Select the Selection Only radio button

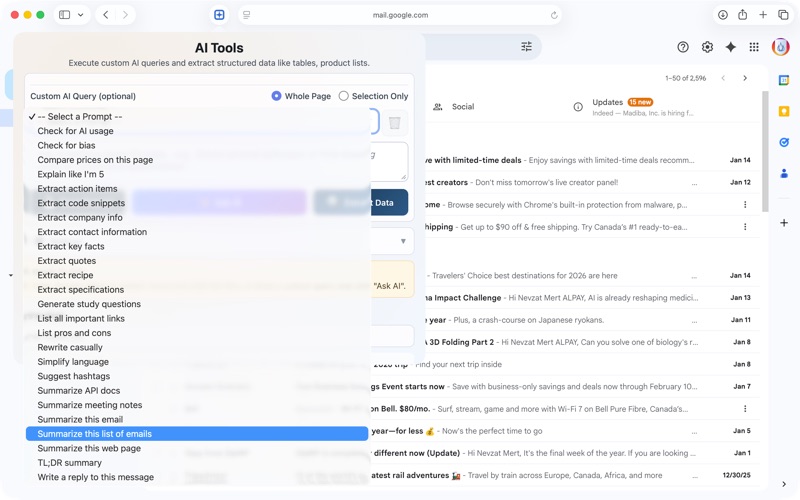343,96
